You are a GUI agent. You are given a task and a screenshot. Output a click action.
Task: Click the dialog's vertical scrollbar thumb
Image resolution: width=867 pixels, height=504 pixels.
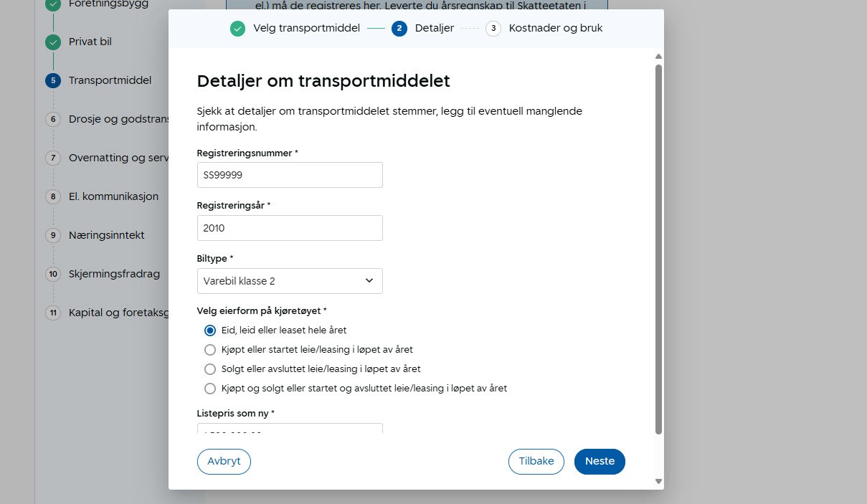click(x=658, y=249)
